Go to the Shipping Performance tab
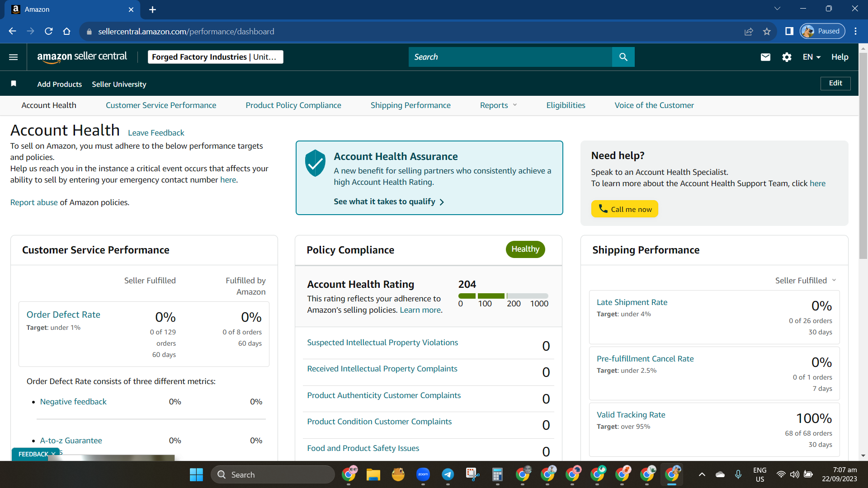The image size is (868, 488). (410, 105)
